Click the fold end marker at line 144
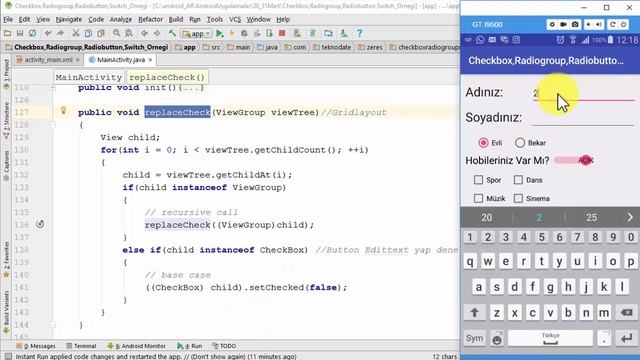 coord(53,325)
